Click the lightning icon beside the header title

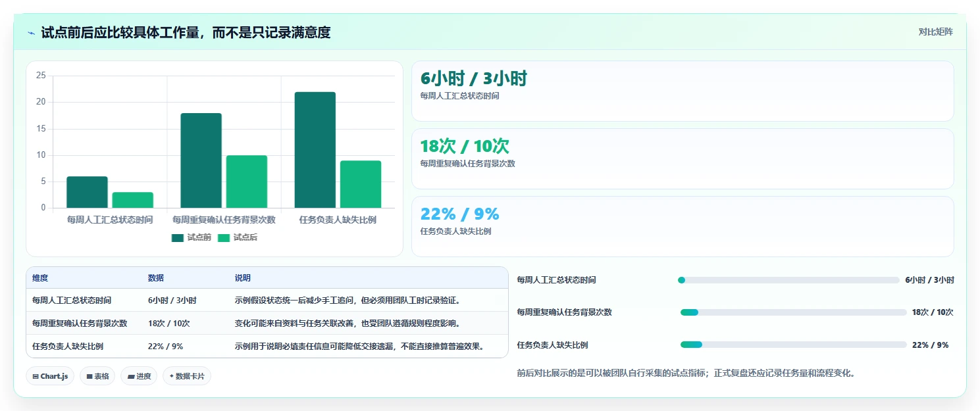31,32
